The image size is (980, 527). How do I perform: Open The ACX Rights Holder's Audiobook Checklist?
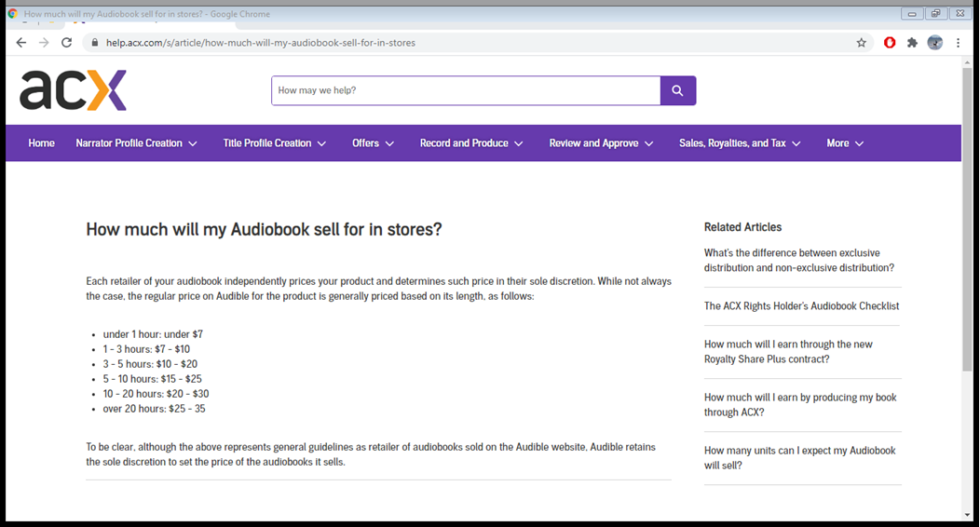tap(801, 306)
